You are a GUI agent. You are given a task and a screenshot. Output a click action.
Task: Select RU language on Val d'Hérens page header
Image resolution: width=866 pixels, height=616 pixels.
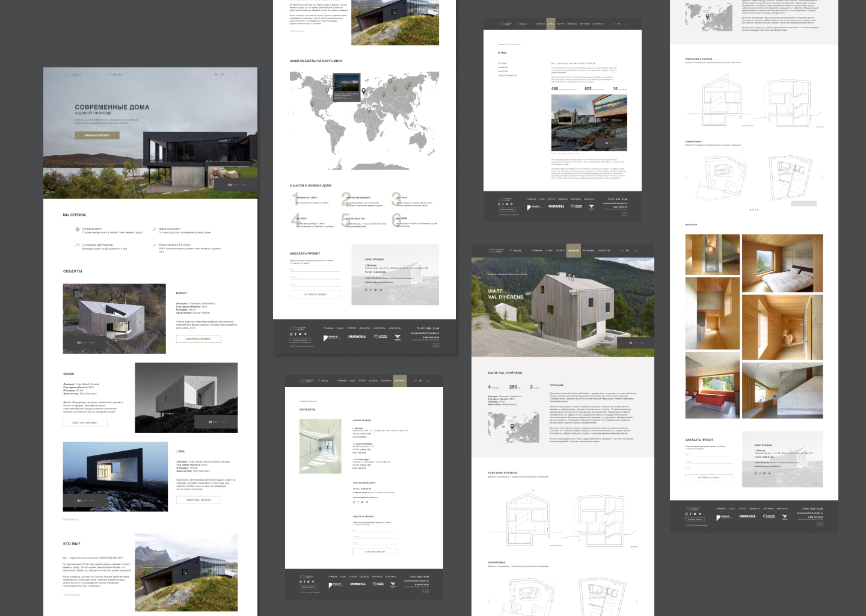(x=622, y=250)
